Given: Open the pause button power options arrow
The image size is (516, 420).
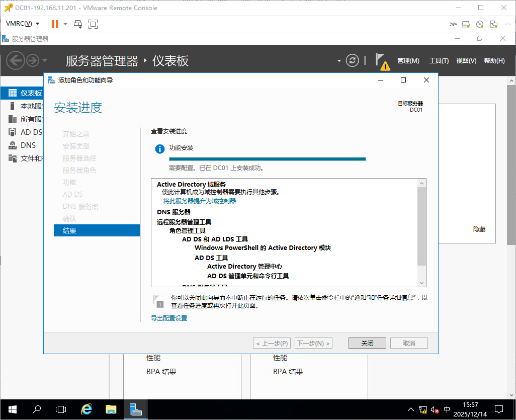Looking at the screenshot, I should [x=65, y=24].
